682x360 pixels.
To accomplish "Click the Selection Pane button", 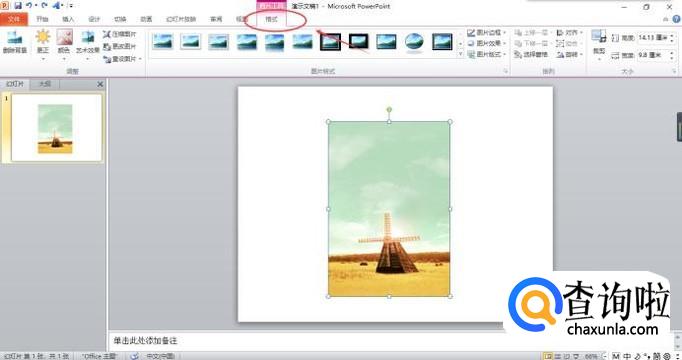I will pos(531,55).
